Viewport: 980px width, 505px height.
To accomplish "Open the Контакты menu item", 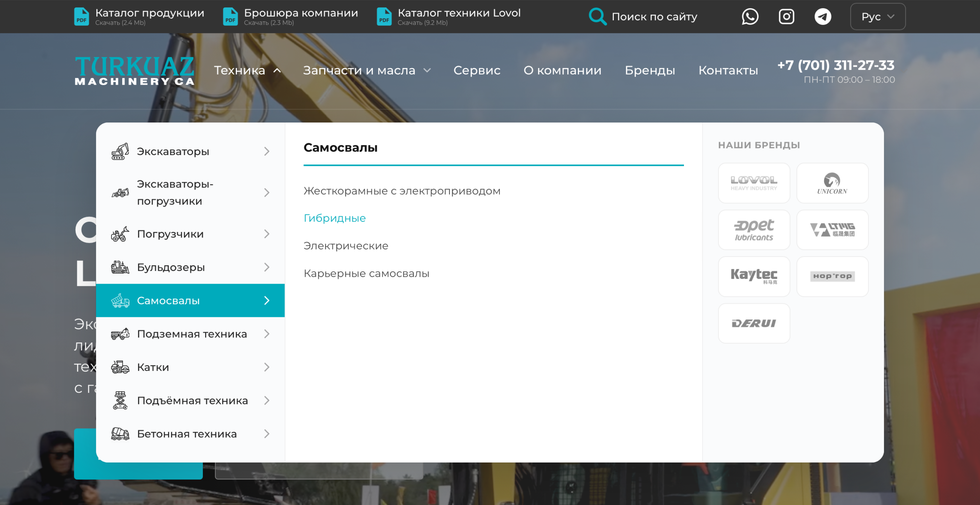I will tap(728, 70).
